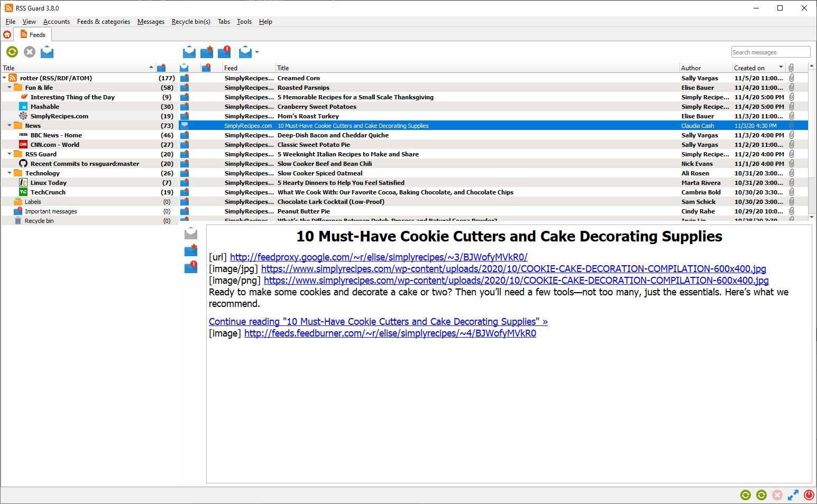Click the Search messages input field
The height and width of the screenshot is (504, 817).
click(770, 52)
